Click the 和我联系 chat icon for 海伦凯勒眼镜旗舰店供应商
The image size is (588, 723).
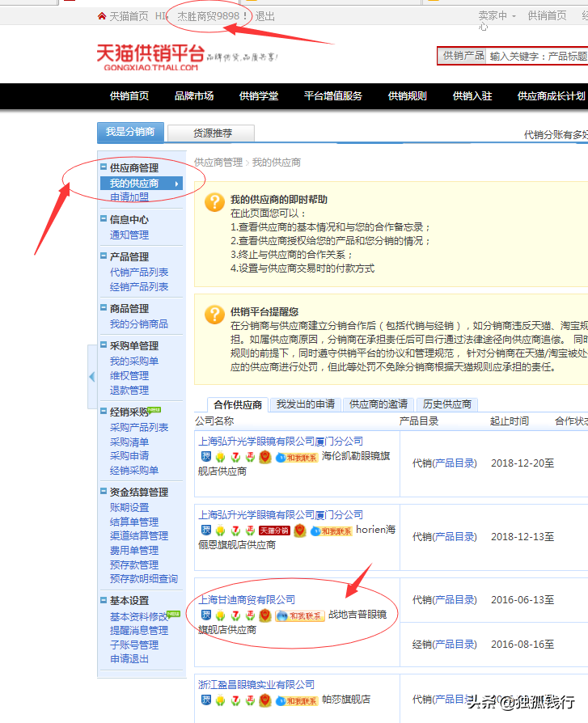pos(297,458)
